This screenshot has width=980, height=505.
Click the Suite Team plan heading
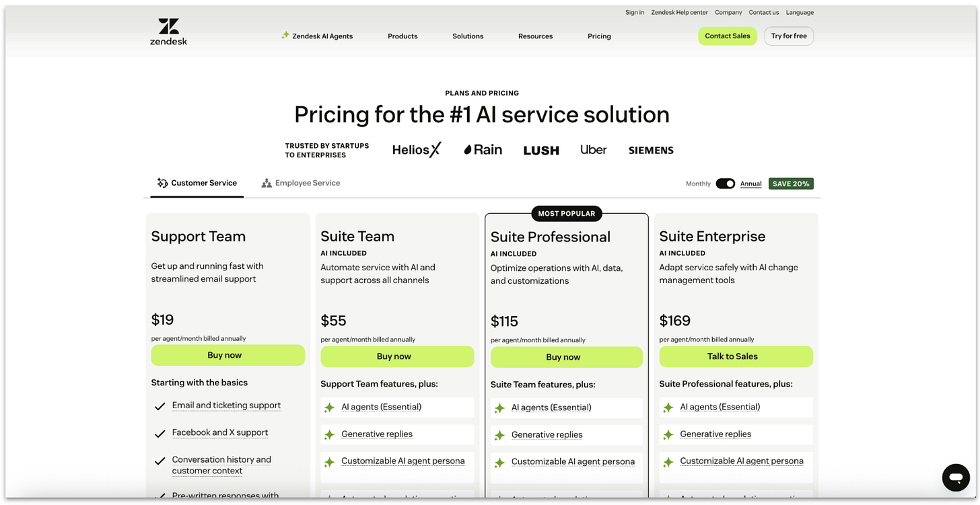[x=357, y=236]
